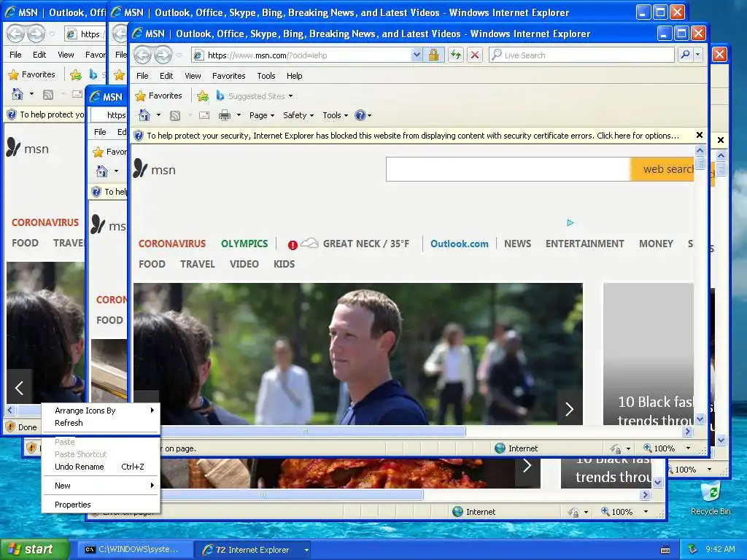747x560 pixels.
Task: Click the CORONAVIRUS link in front window
Action: coord(172,244)
